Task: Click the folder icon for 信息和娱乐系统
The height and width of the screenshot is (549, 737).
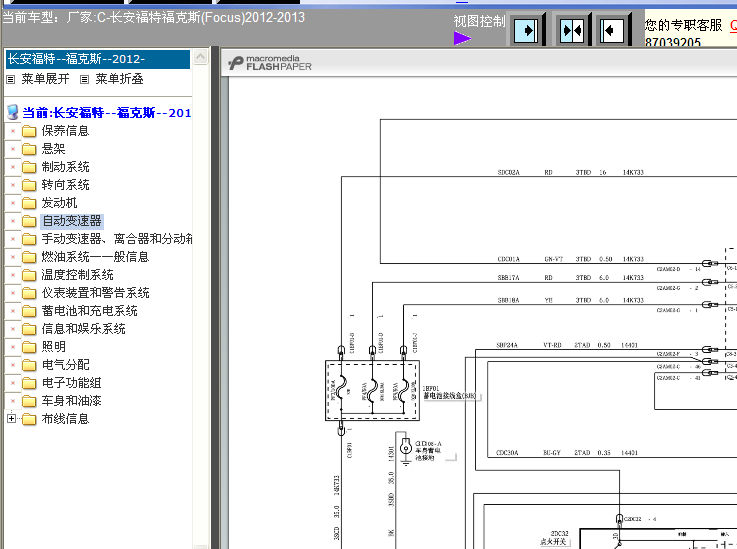Action: point(29,329)
